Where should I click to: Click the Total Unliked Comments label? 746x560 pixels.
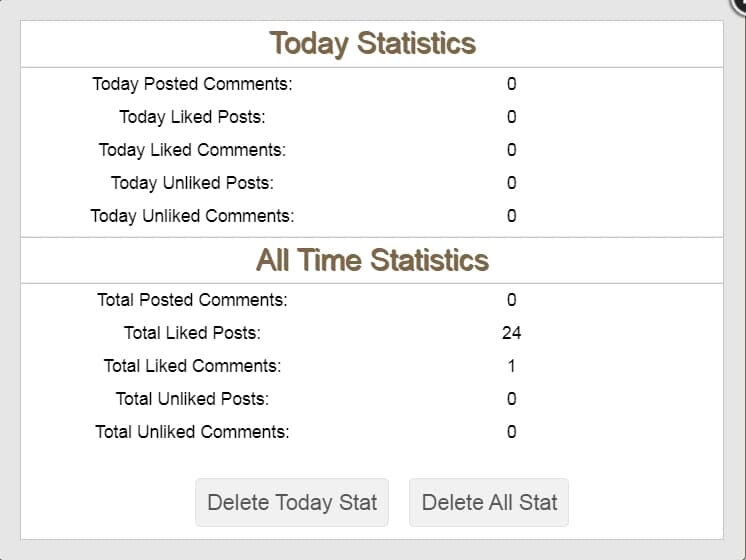192,432
